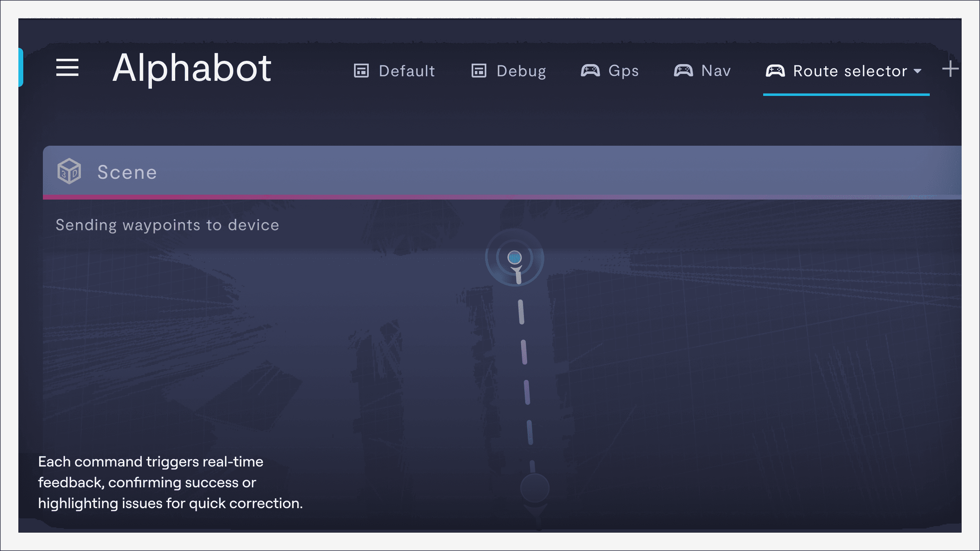This screenshot has height=551, width=980.
Task: Click the Alphabot device title
Action: [x=192, y=68]
